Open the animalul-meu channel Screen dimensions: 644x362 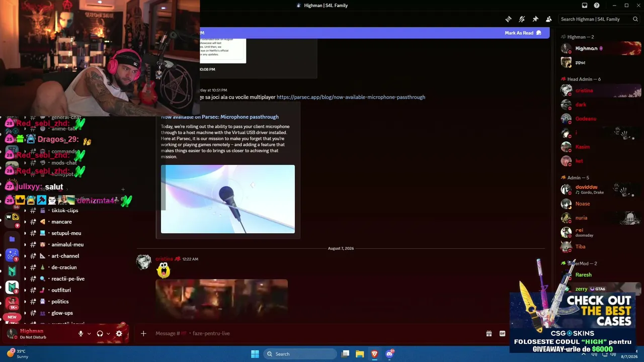(x=67, y=244)
